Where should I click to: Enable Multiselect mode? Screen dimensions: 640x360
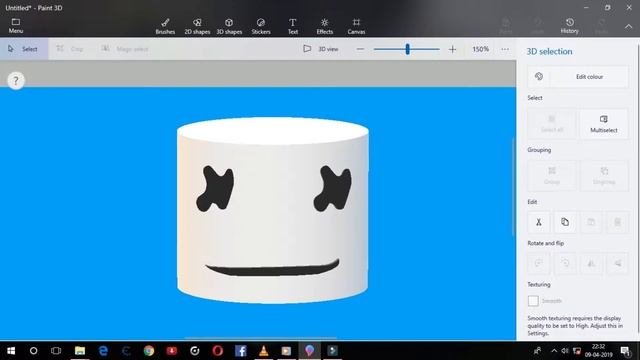(x=604, y=124)
